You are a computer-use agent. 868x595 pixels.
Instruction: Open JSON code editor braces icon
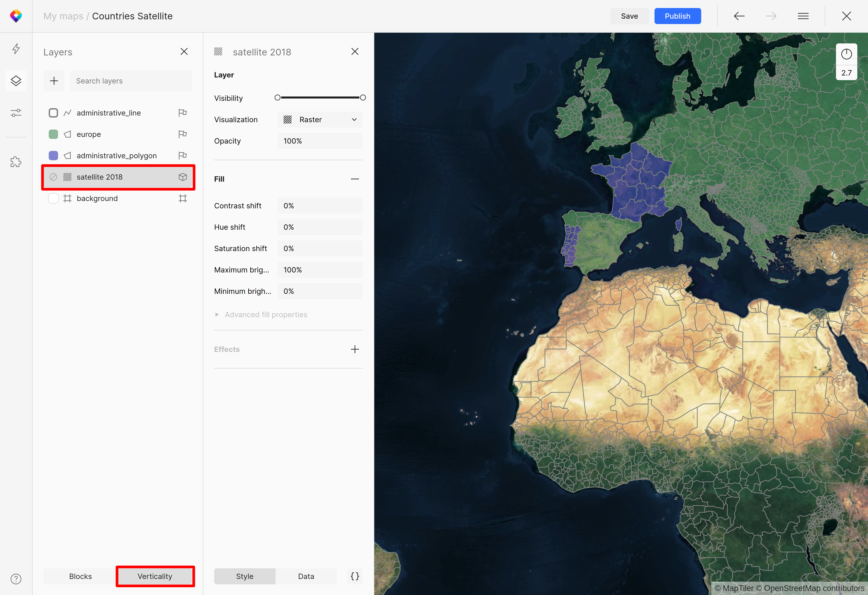point(354,576)
